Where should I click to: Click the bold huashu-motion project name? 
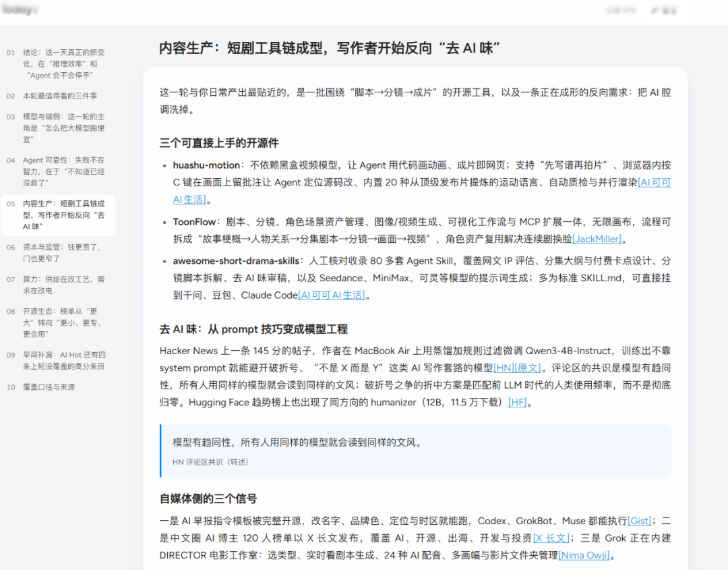tap(206, 165)
